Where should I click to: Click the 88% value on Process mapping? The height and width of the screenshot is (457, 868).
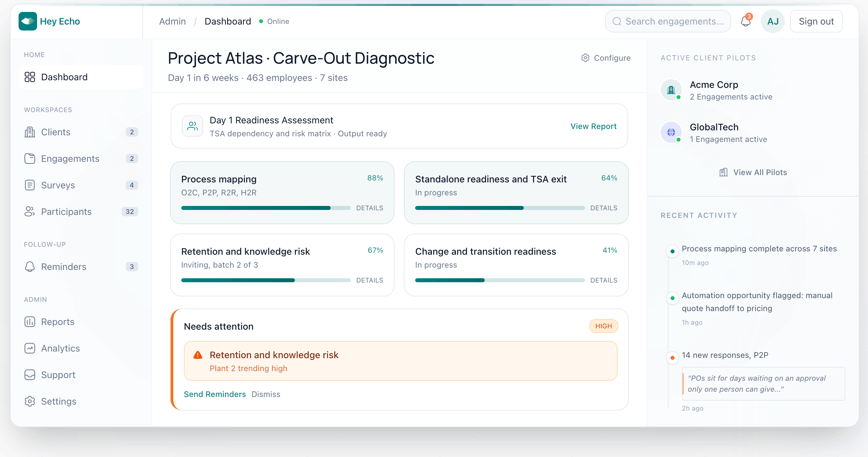click(x=375, y=178)
